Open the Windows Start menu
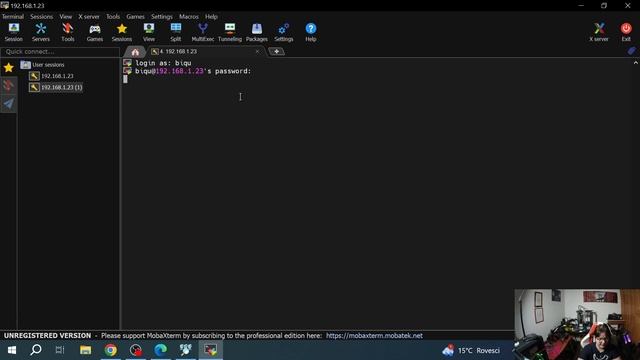Image resolution: width=640 pixels, height=360 pixels. (12, 350)
